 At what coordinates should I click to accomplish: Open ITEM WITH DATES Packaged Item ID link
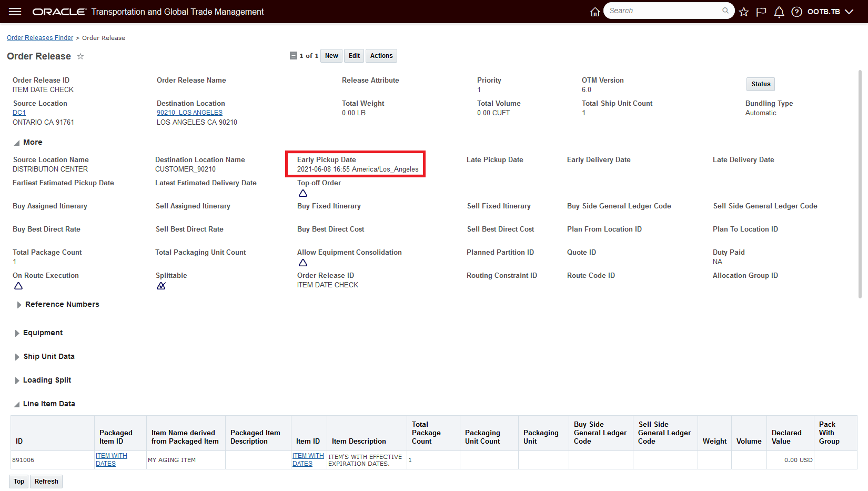[112, 459]
